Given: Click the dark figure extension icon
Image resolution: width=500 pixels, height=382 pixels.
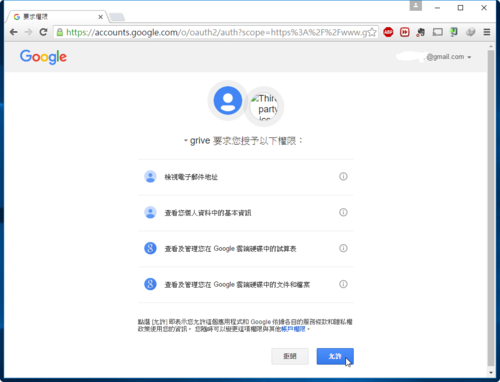Looking at the screenshot, I should 421,32.
